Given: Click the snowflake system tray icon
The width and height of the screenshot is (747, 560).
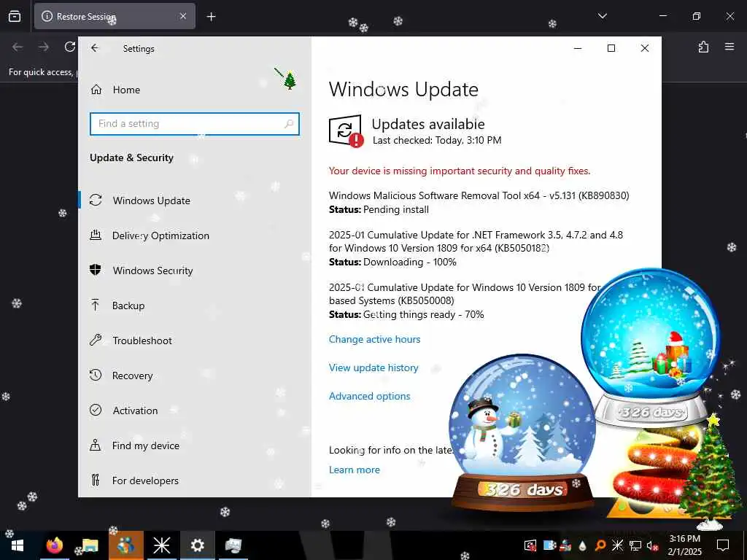Looking at the screenshot, I should 617,545.
